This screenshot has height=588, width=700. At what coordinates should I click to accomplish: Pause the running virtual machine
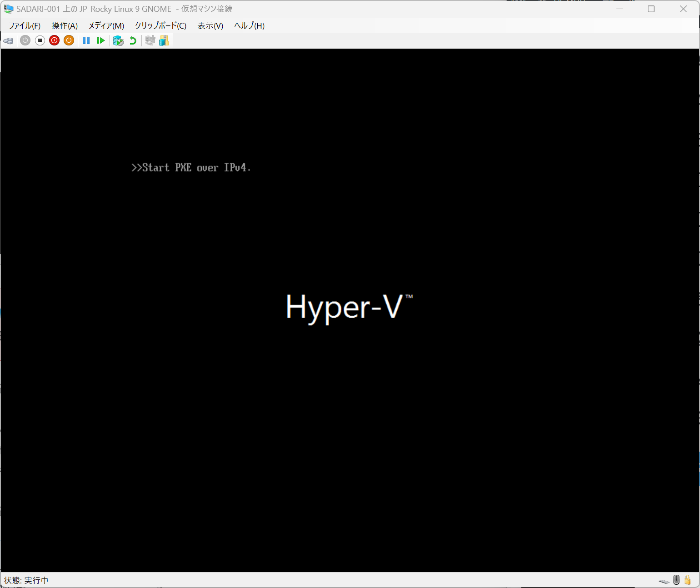point(86,40)
